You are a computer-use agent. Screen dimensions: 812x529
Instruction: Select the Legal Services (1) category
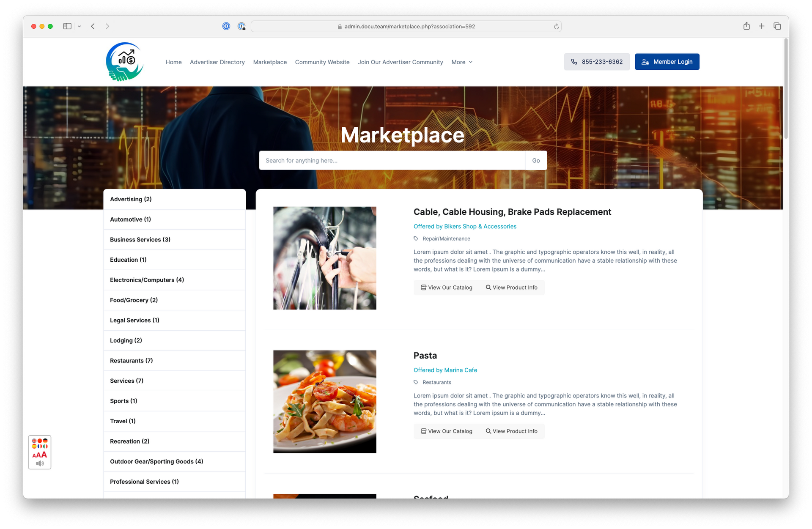click(174, 320)
